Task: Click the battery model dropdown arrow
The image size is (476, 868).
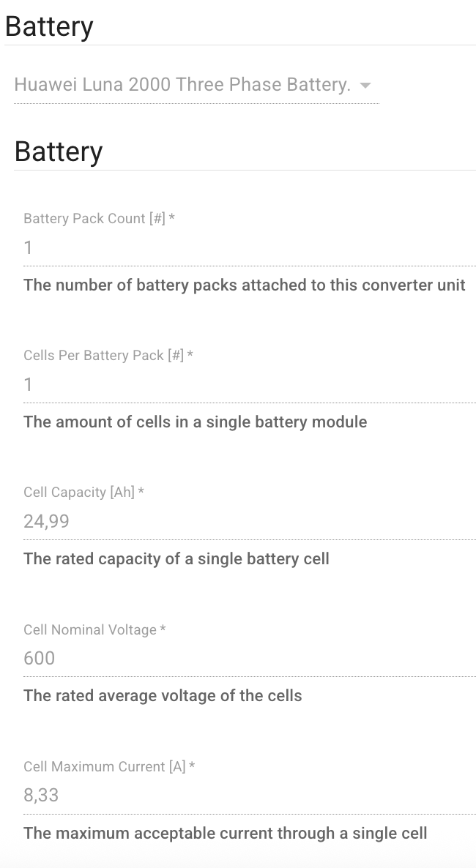Action: (365, 86)
